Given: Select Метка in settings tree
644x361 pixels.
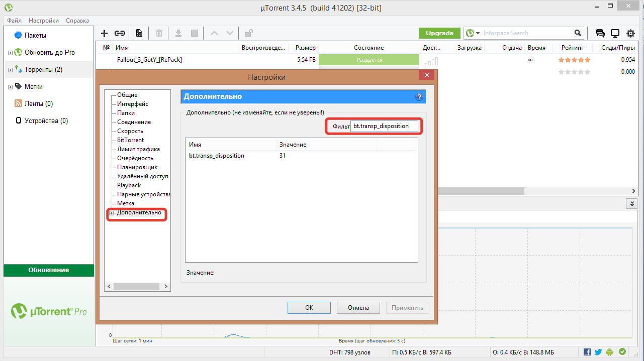Looking at the screenshot, I should coord(126,203).
